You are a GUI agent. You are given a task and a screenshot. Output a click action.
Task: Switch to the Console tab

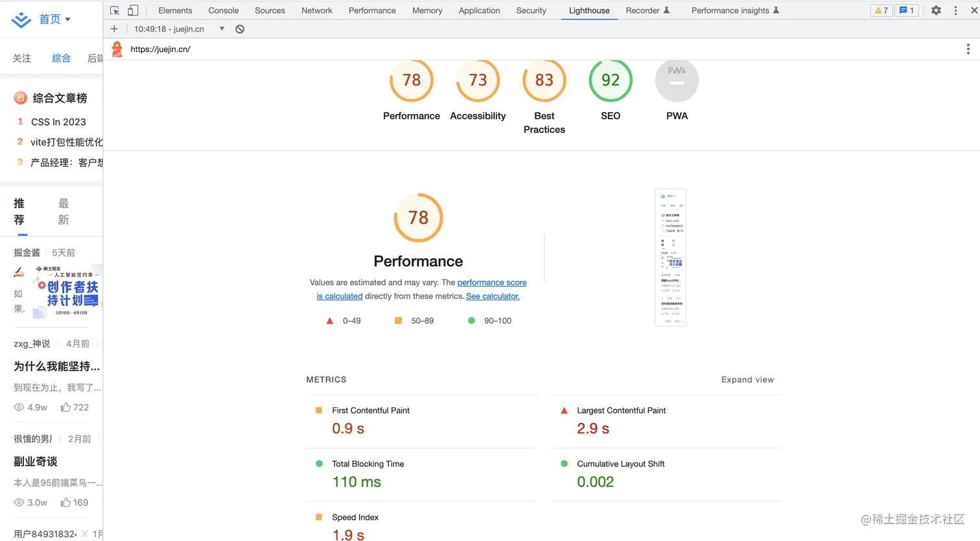pos(224,10)
